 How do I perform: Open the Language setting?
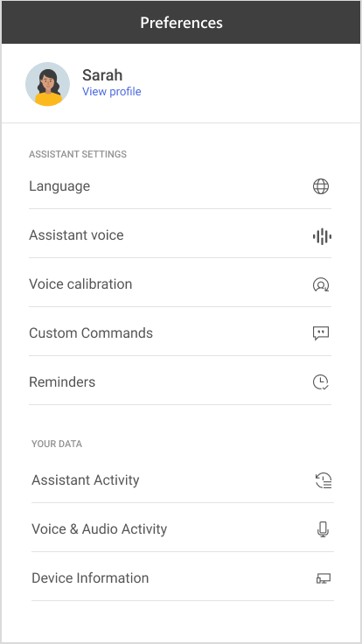(180, 186)
